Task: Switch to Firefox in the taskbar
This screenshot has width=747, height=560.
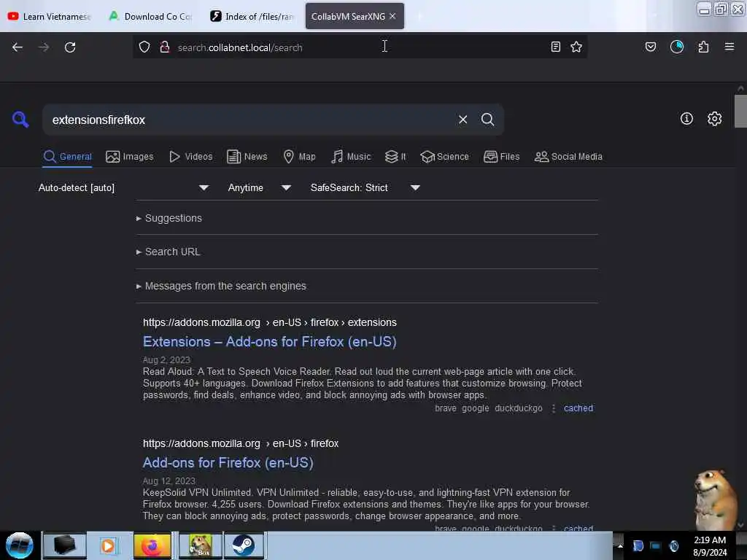Action: 152,545
